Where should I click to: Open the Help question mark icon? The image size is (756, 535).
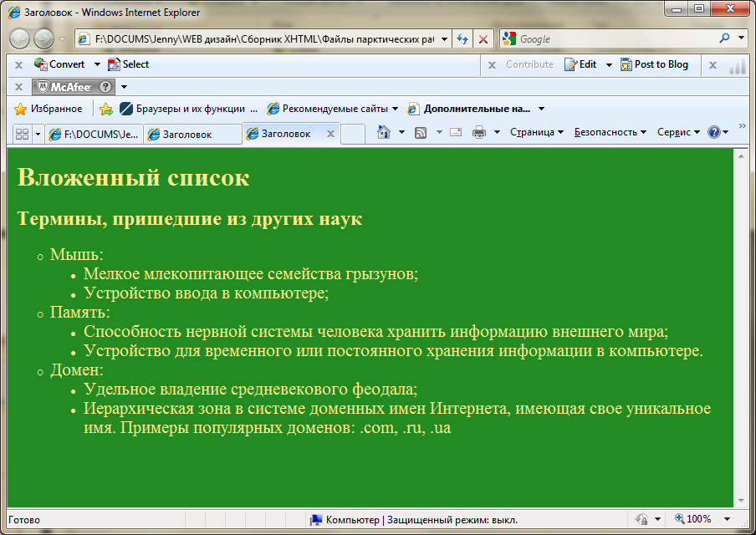(713, 132)
